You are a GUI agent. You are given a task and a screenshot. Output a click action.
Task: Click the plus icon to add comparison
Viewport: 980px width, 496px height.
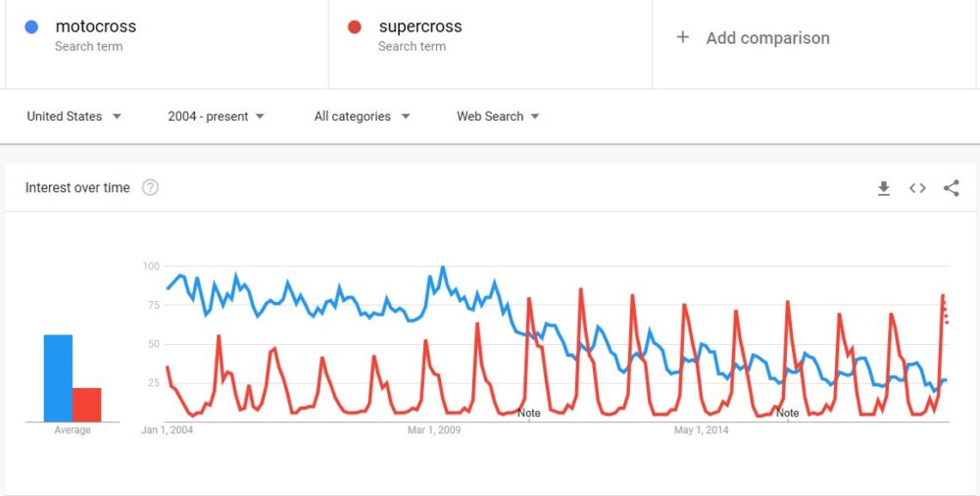pyautogui.click(x=683, y=37)
